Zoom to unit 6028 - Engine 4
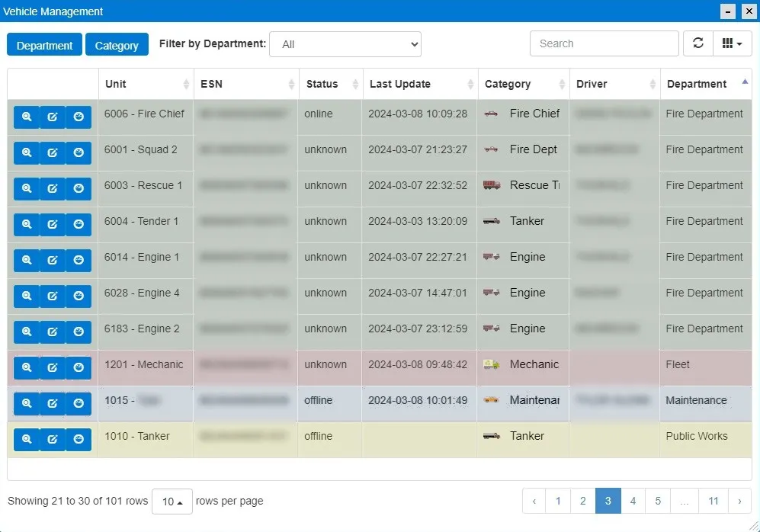 tap(27, 296)
